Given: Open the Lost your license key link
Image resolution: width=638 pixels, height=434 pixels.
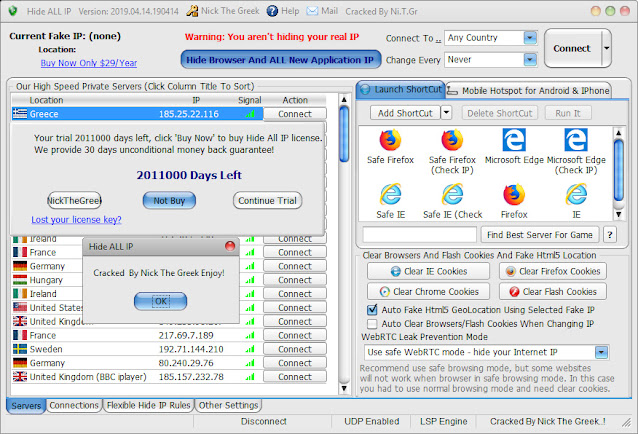Looking at the screenshot, I should point(76,220).
